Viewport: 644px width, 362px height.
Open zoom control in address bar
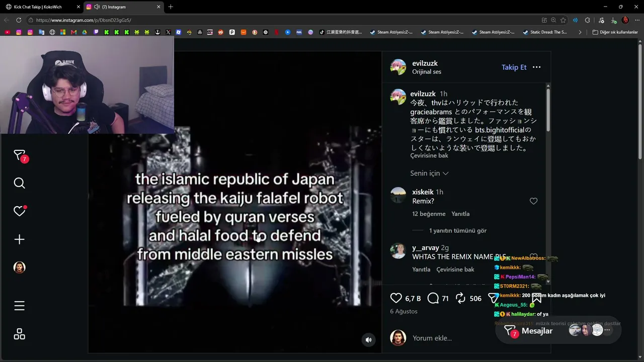tap(553, 20)
